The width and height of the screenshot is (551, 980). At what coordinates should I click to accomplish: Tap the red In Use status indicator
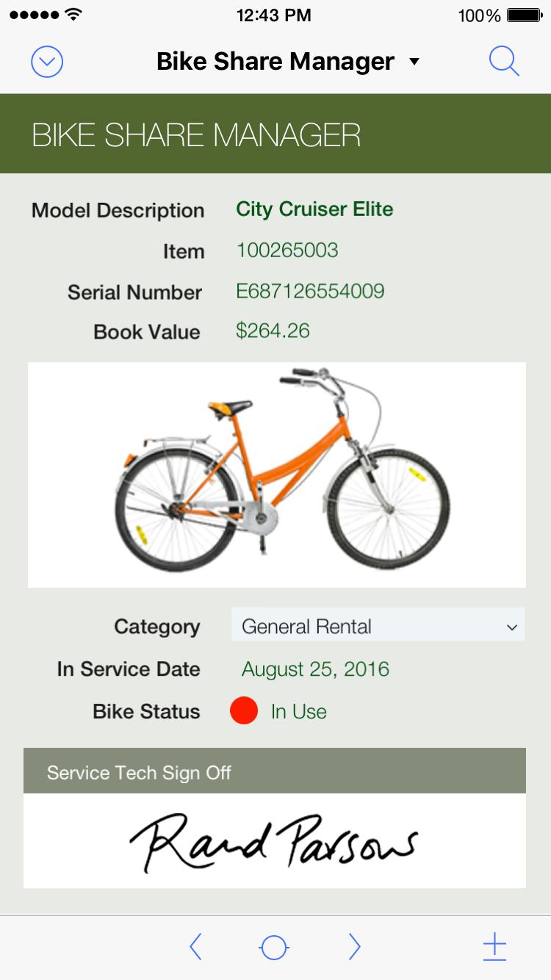(x=244, y=711)
